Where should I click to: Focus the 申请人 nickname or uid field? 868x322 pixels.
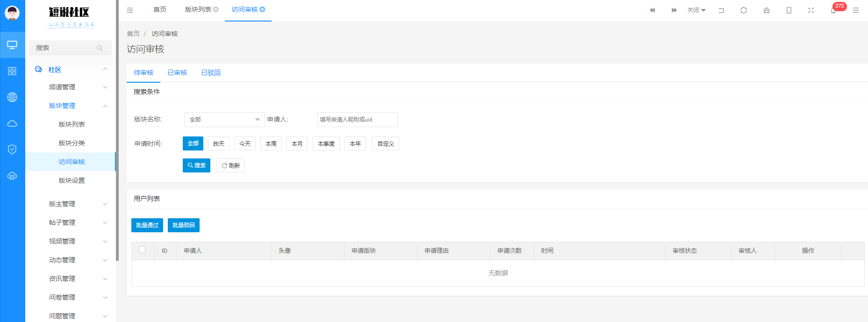[357, 120]
